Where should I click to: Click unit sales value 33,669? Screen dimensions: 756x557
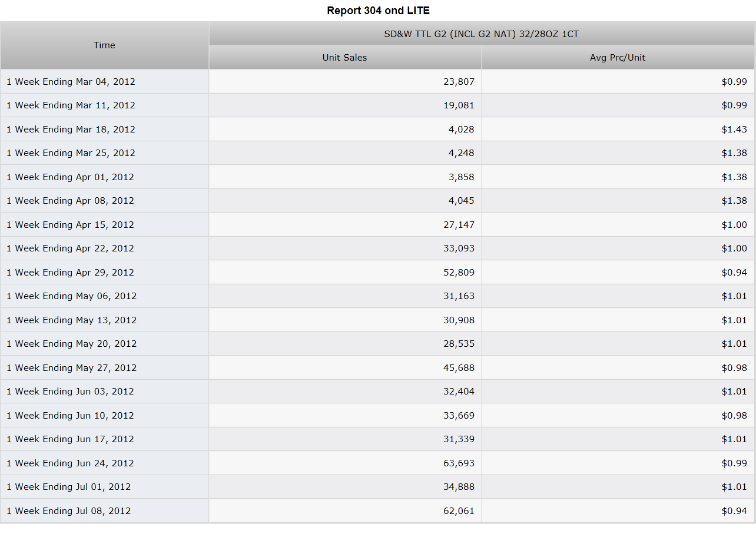459,416
